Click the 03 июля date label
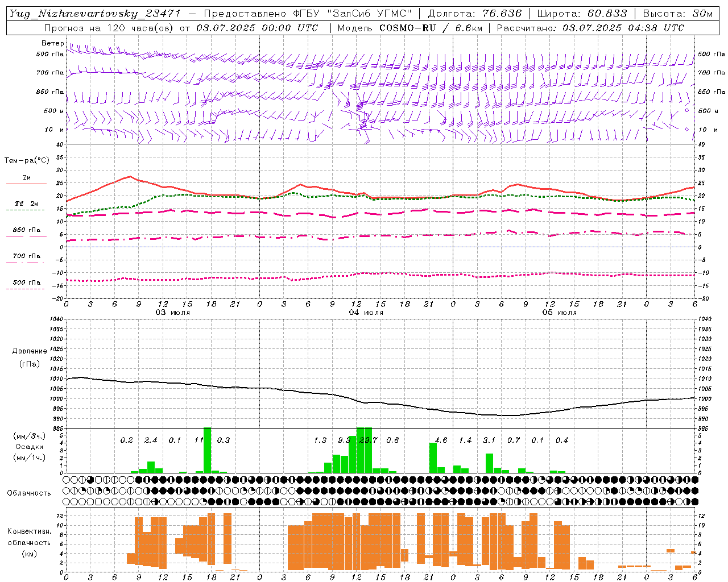Screen dimensions: 728x582 [173, 312]
